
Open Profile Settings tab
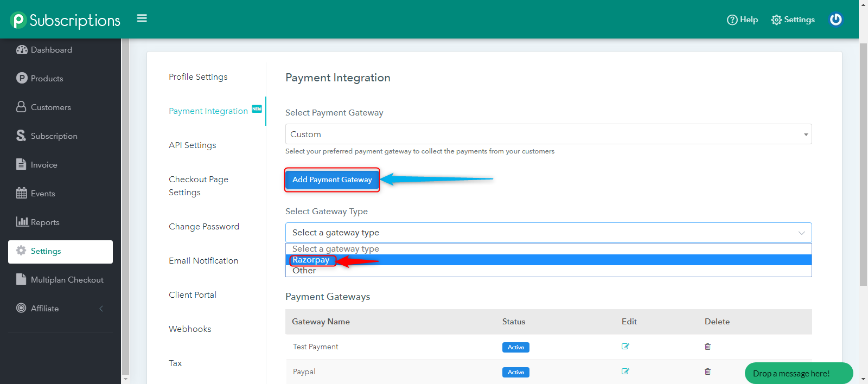pos(198,77)
